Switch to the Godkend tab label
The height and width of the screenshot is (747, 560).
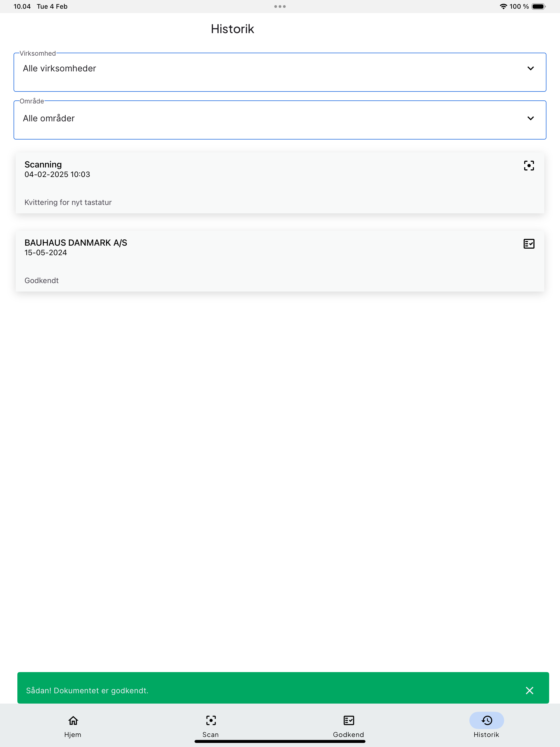coord(348,735)
